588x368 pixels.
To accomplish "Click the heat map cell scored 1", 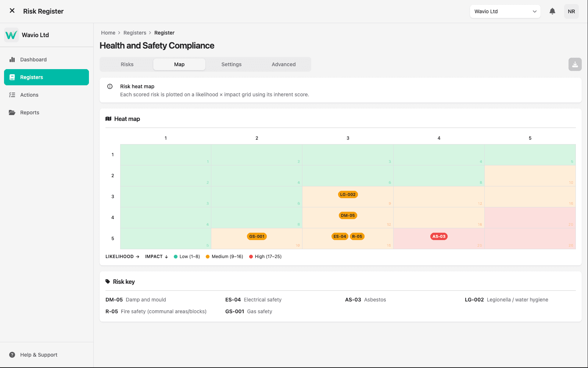I will [x=166, y=155].
